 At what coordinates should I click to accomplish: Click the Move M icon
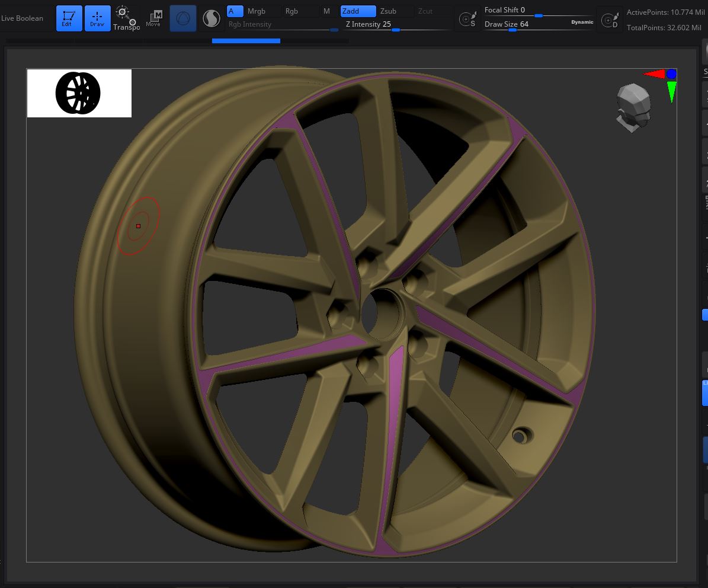pyautogui.click(x=154, y=18)
